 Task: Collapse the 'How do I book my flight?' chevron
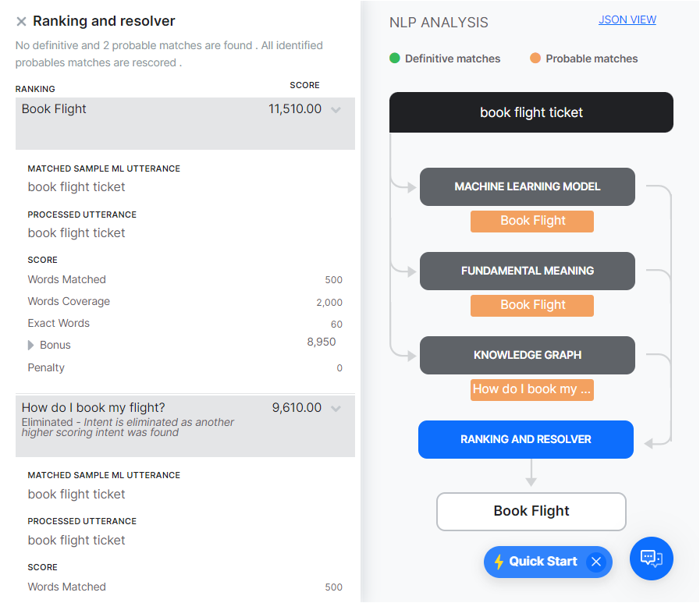pos(336,408)
